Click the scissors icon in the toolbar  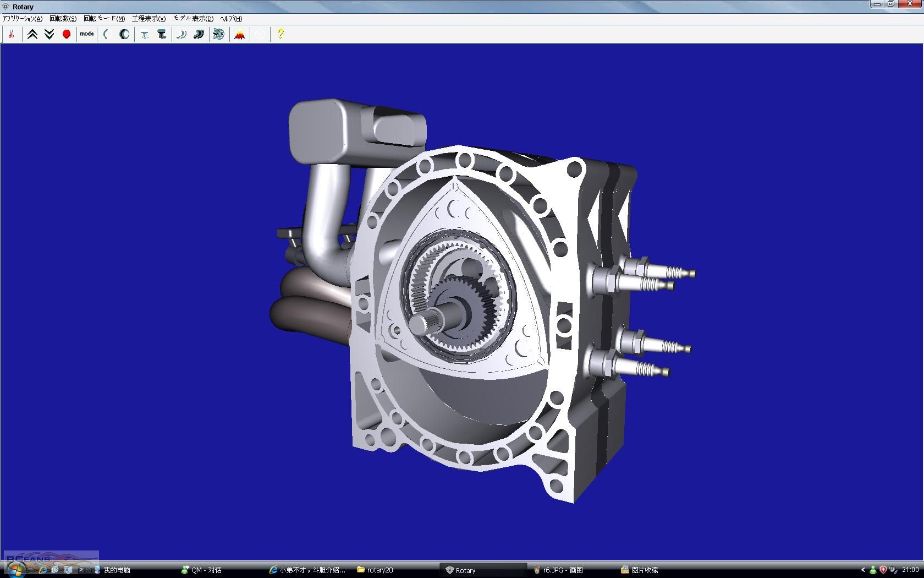coord(11,34)
